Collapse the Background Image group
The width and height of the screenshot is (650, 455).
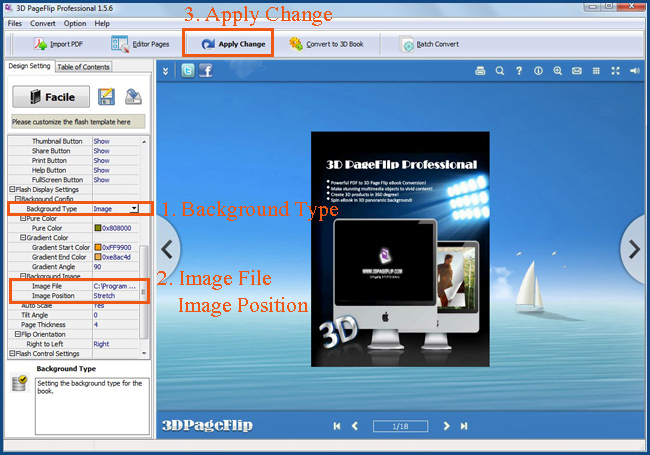coord(23,276)
